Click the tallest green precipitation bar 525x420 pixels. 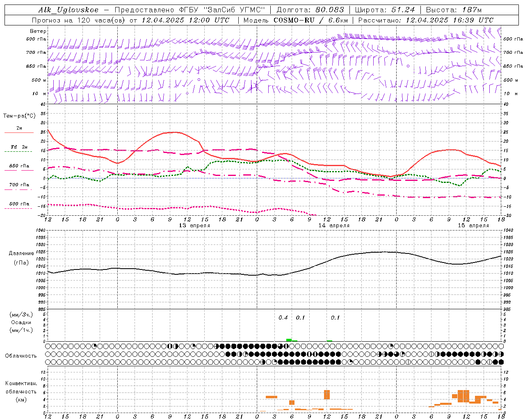(x=289, y=340)
